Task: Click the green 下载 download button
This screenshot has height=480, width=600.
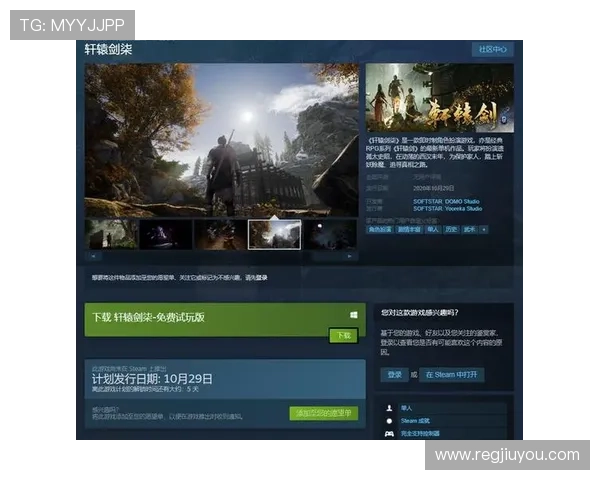Action: (x=343, y=336)
